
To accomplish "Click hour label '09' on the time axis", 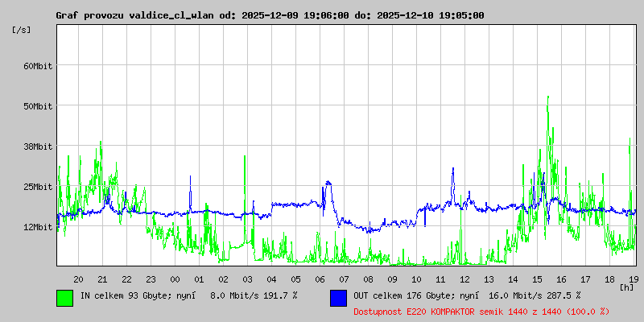I will point(392,279).
